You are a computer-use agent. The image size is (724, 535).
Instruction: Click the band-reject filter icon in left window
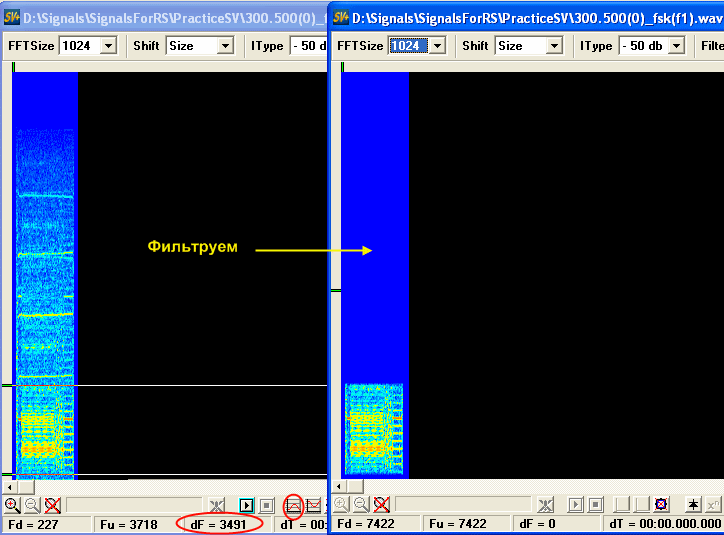pyautogui.click(x=314, y=505)
